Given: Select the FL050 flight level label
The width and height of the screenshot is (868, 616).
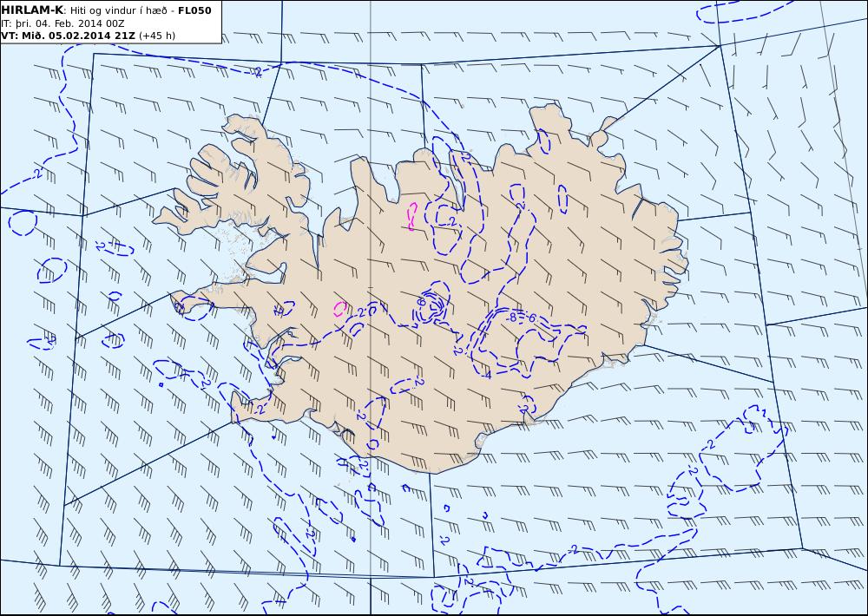Looking at the screenshot, I should 194,10.
